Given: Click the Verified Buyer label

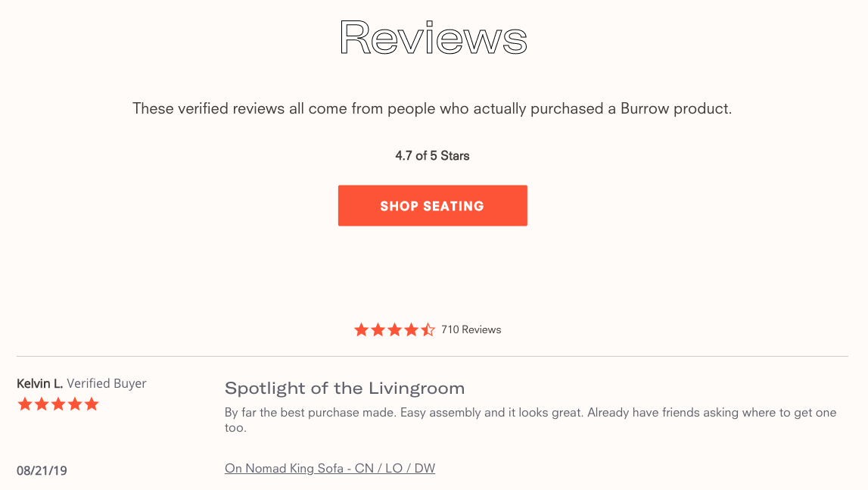Looking at the screenshot, I should (106, 383).
